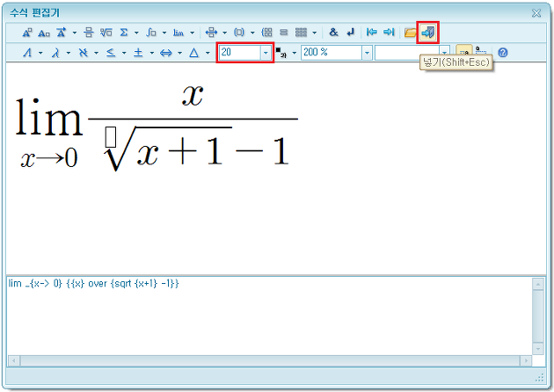Expand plus-minus operators dropdown
This screenshot has height=392, width=554.
coord(152,54)
